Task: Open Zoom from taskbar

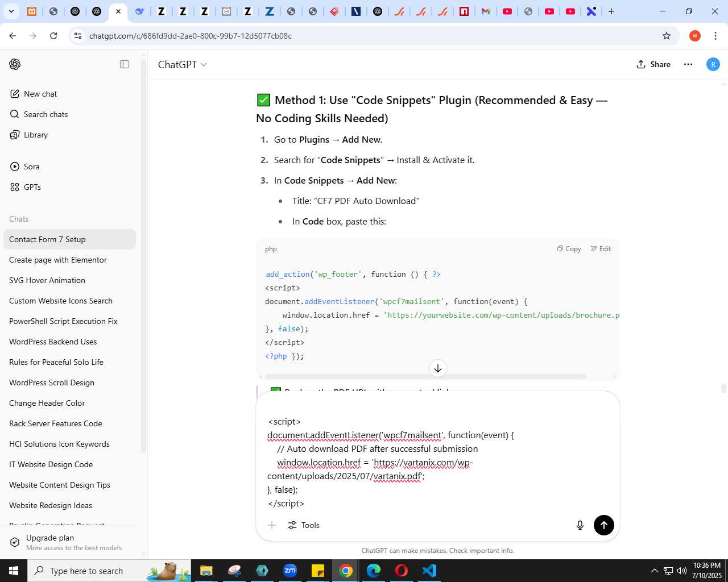Action: tap(290, 571)
